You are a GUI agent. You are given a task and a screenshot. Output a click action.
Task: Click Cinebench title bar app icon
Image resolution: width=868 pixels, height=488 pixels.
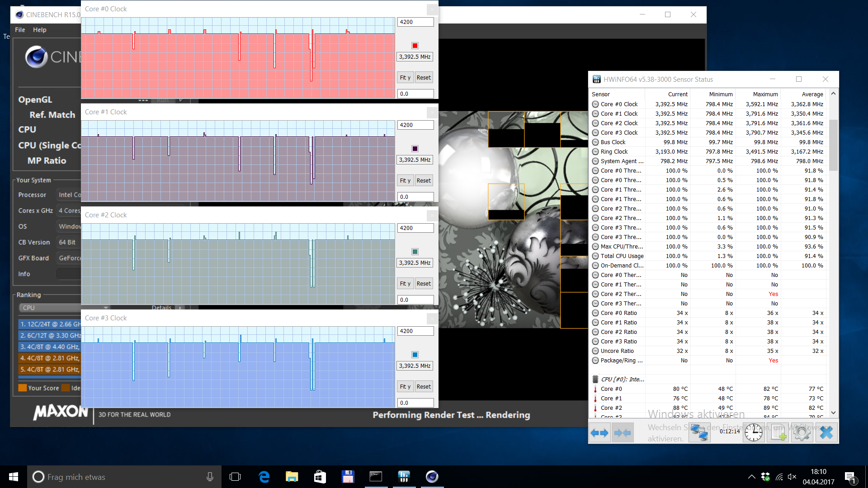pyautogui.click(x=19, y=14)
